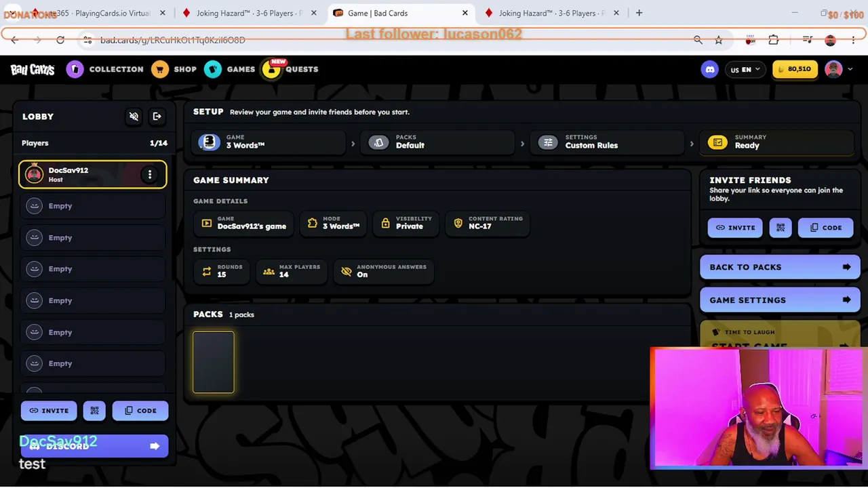Select the Game 3 Words setup step
The width and height of the screenshot is (868, 488).
(269, 142)
